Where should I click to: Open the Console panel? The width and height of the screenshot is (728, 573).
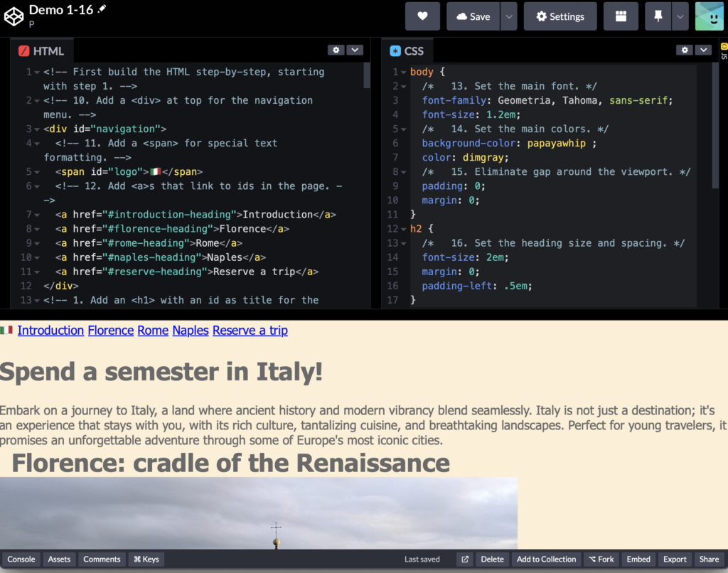[21, 559]
